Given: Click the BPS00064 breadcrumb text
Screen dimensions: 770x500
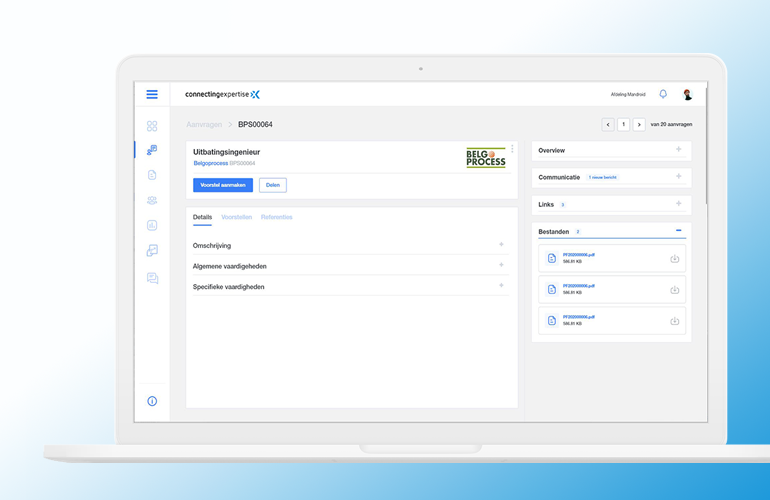Looking at the screenshot, I should pos(255,125).
